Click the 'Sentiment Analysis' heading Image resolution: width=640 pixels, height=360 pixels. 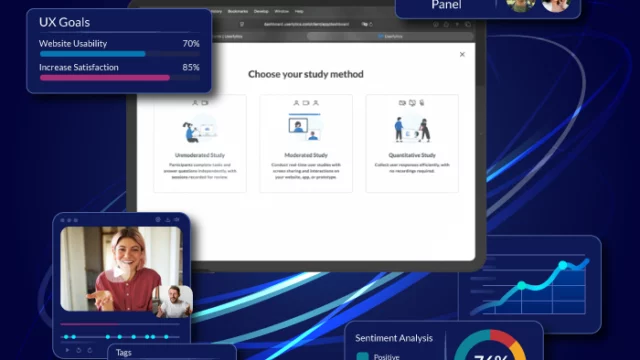(394, 338)
